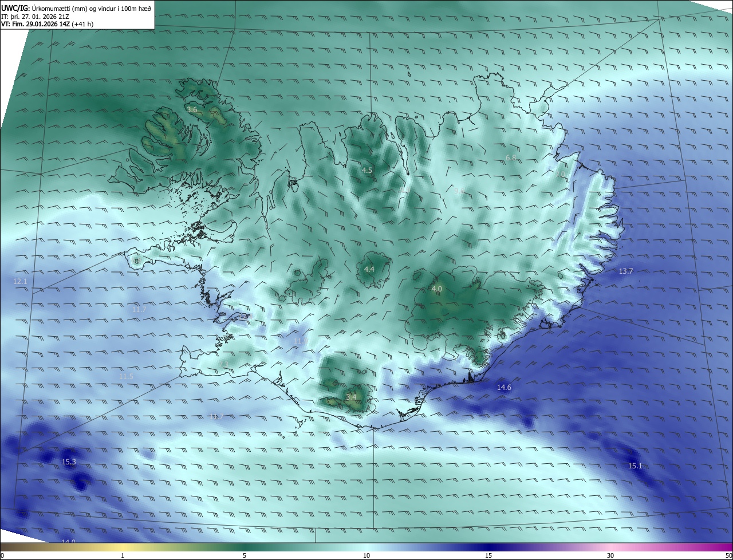Click the '15.3' value on the map
The height and width of the screenshot is (560, 733).
pos(69,462)
